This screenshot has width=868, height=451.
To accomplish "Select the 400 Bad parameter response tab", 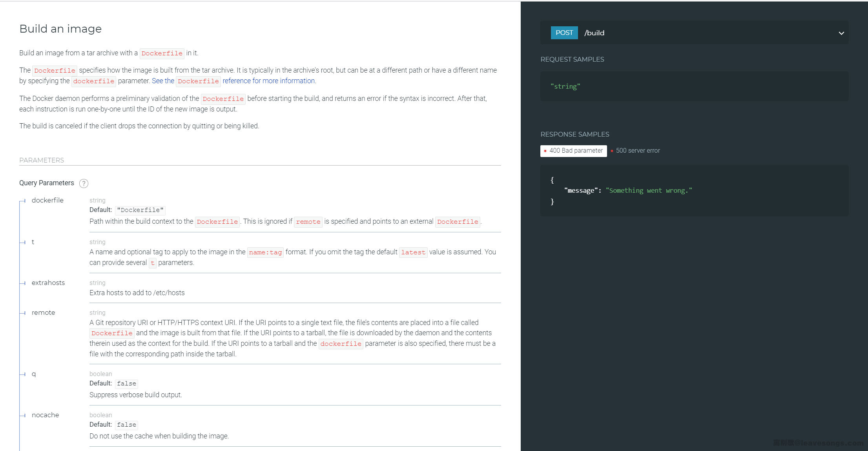I will [576, 151].
